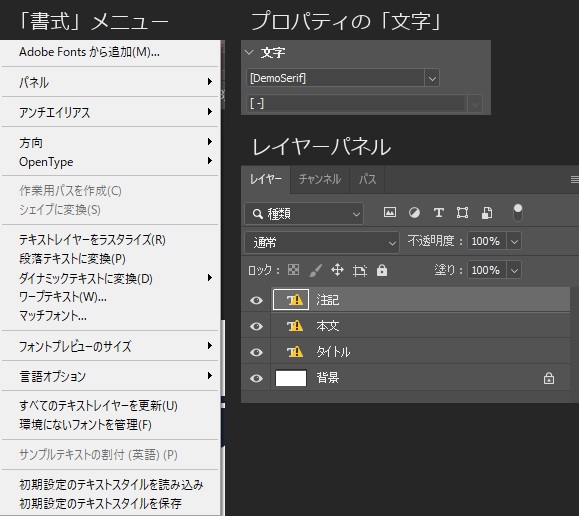
Task: Hide the 本文 layer using the eye
Action: 256,326
